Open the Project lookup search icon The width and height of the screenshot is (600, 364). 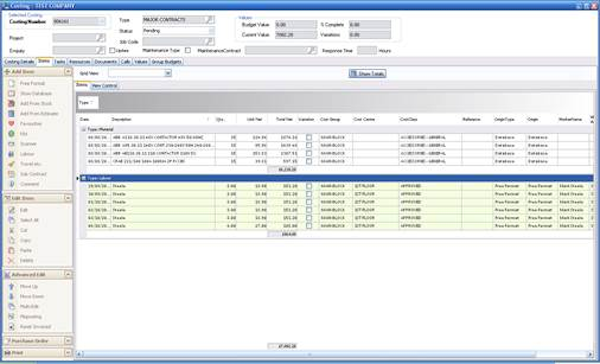click(100, 38)
